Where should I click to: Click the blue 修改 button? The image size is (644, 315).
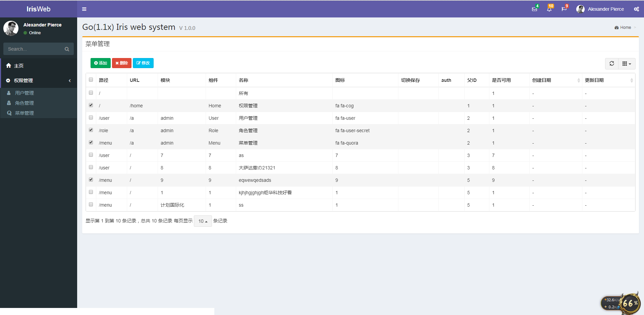click(x=143, y=63)
